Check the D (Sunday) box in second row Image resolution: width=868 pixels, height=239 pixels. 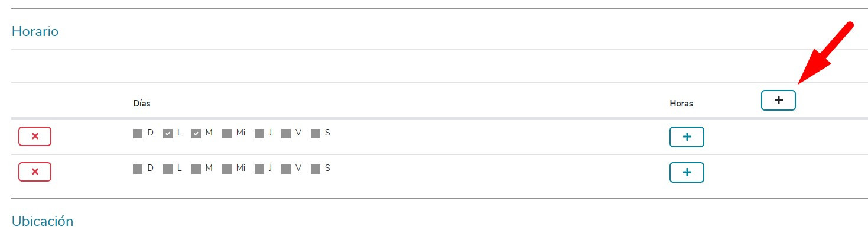point(138,169)
